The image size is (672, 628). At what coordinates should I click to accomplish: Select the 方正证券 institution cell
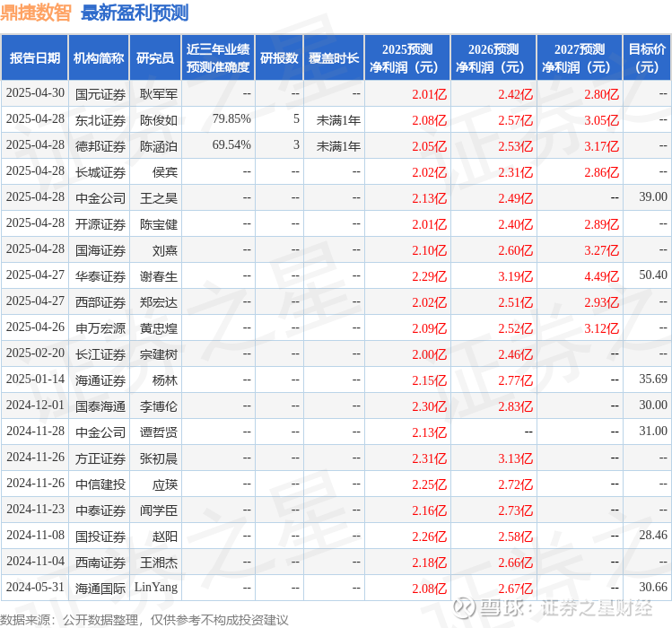pos(100,458)
